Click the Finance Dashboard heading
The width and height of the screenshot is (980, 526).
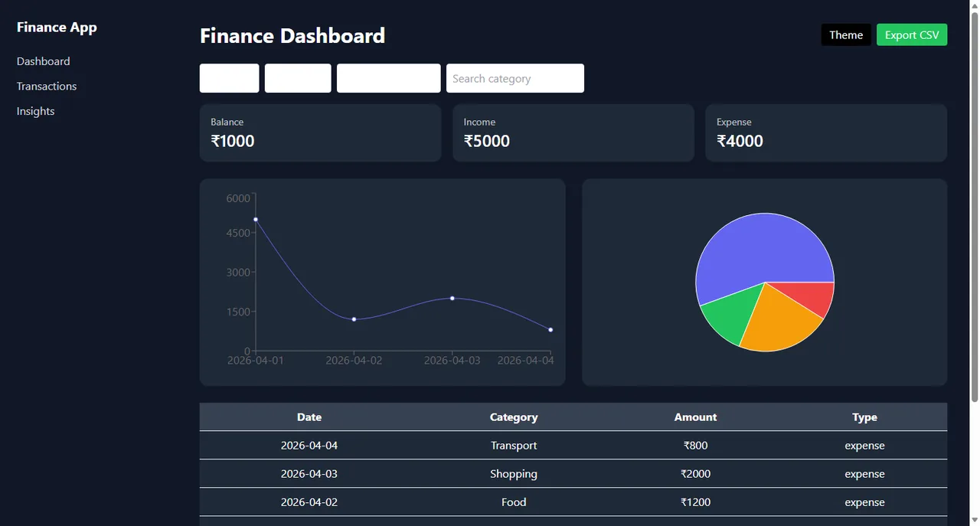click(292, 36)
